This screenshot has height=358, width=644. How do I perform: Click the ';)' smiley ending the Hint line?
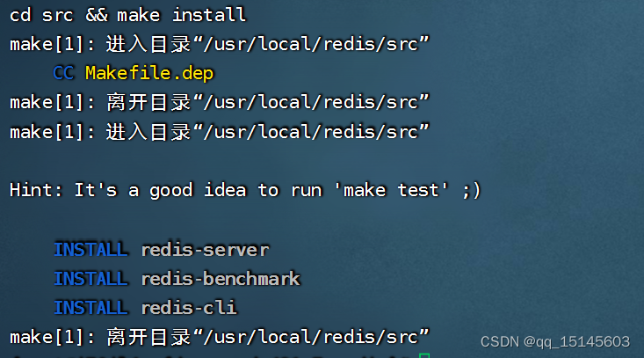[x=471, y=190]
